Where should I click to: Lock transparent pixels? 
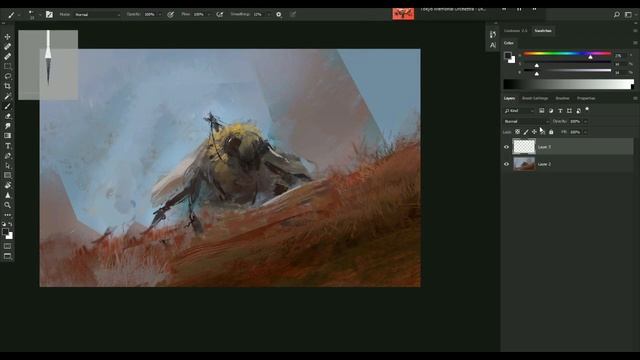tap(517, 132)
